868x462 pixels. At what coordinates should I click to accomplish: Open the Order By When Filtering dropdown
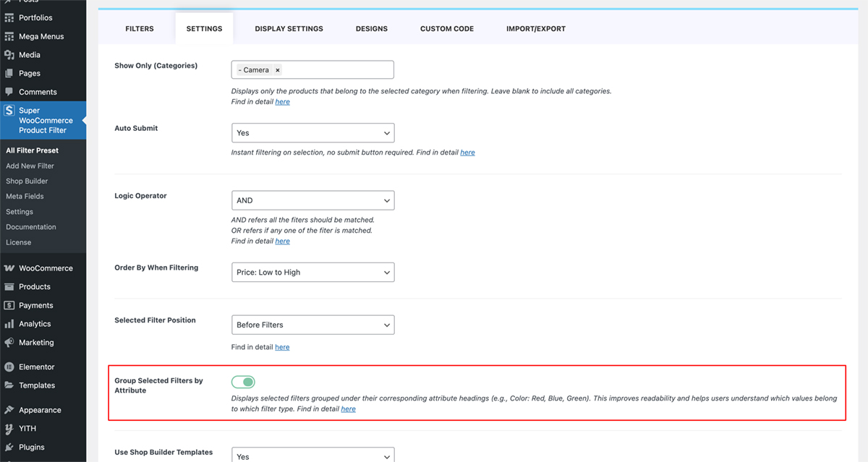pos(312,273)
